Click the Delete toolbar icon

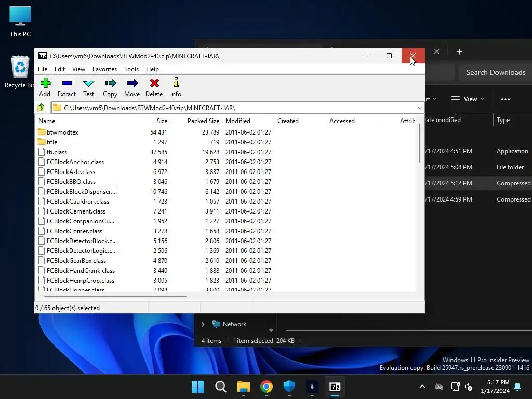pyautogui.click(x=154, y=83)
